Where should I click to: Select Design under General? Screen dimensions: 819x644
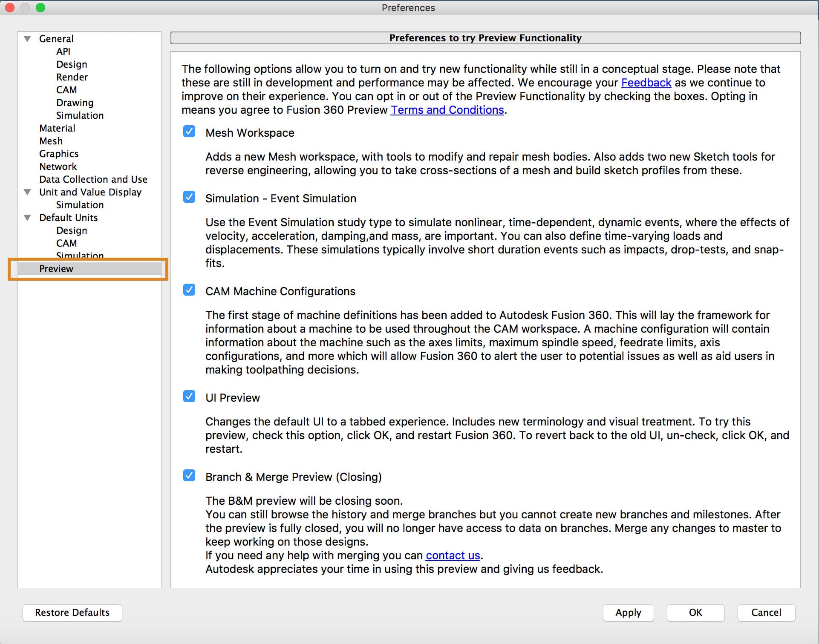[x=72, y=64]
